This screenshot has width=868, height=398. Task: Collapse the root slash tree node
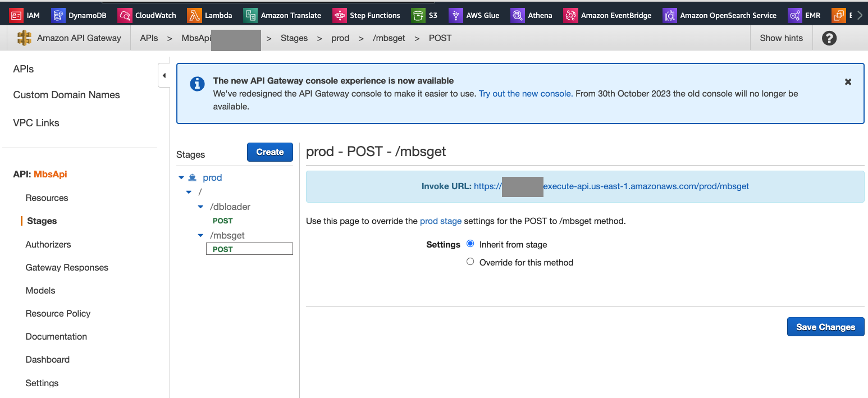(189, 193)
